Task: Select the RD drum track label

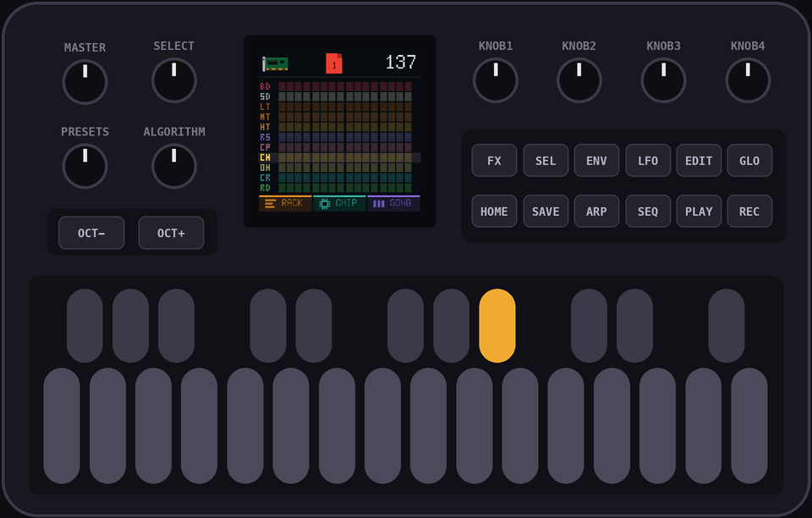Action: coord(265,188)
